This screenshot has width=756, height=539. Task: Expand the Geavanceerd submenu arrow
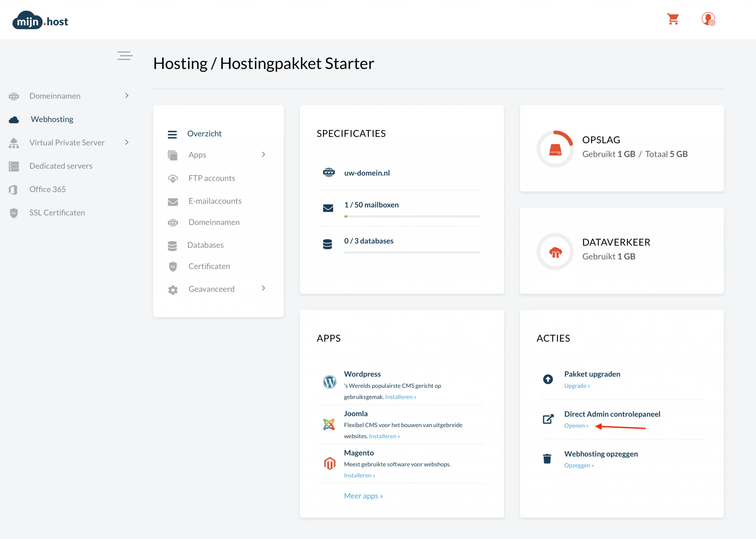click(x=263, y=289)
